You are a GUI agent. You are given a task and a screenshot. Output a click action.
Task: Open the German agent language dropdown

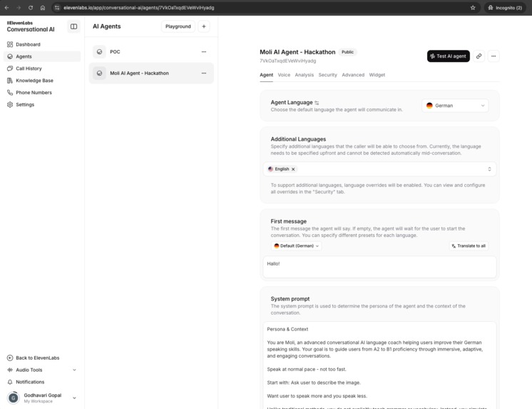tap(455, 106)
